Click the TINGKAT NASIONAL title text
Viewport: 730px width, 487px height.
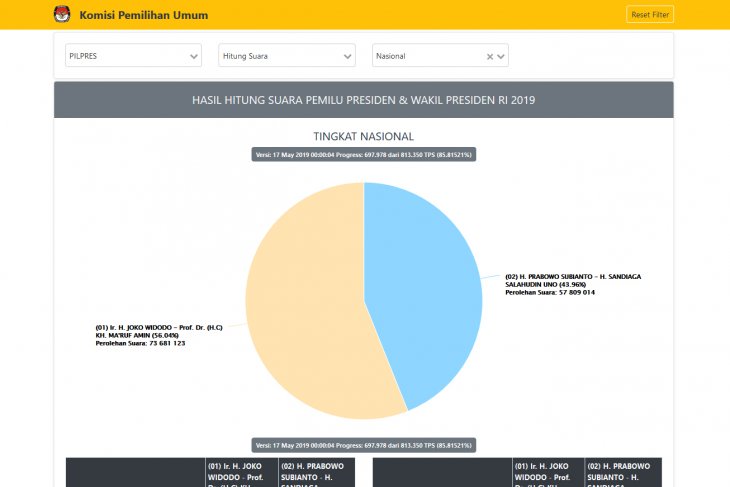(364, 136)
